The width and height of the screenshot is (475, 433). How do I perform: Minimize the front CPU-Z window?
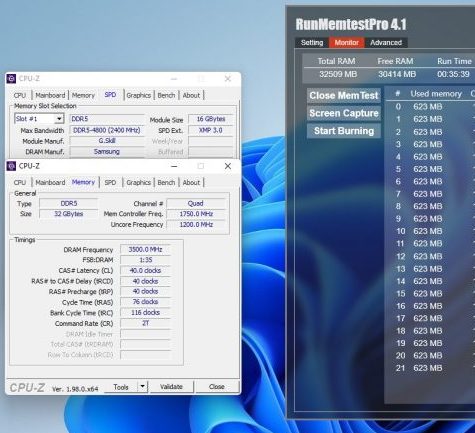(x=174, y=166)
